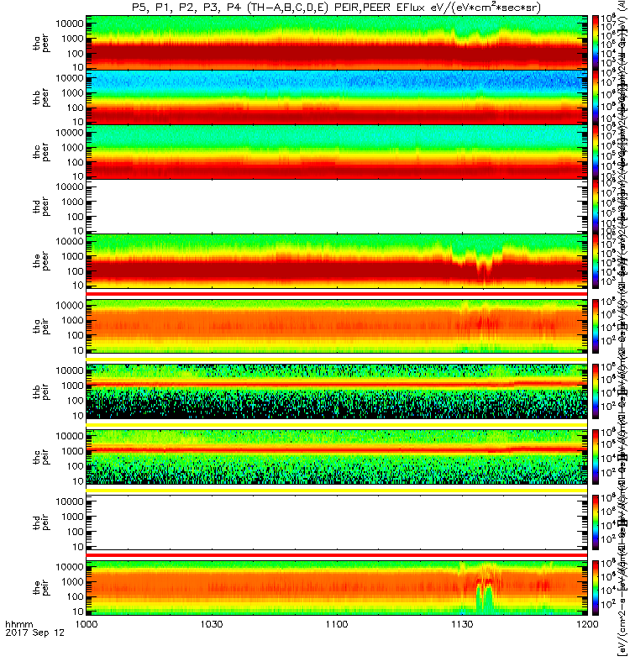The width and height of the screenshot is (630, 672).
Task: Click the 100 tick label on tha peir axis
Action: pyautogui.click(x=75, y=335)
